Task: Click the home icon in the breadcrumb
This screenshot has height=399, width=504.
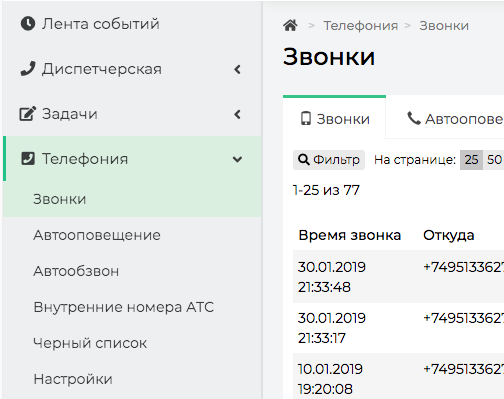Action: click(x=290, y=26)
